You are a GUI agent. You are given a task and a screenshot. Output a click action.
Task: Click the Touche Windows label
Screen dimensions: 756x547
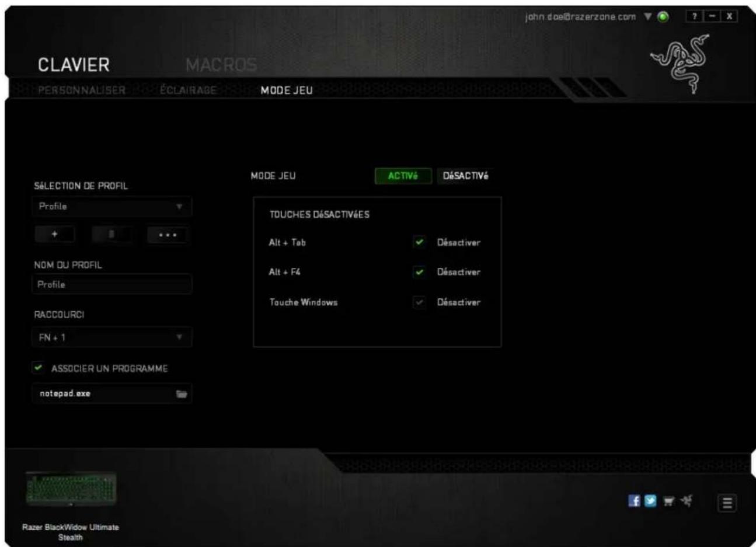(x=304, y=302)
